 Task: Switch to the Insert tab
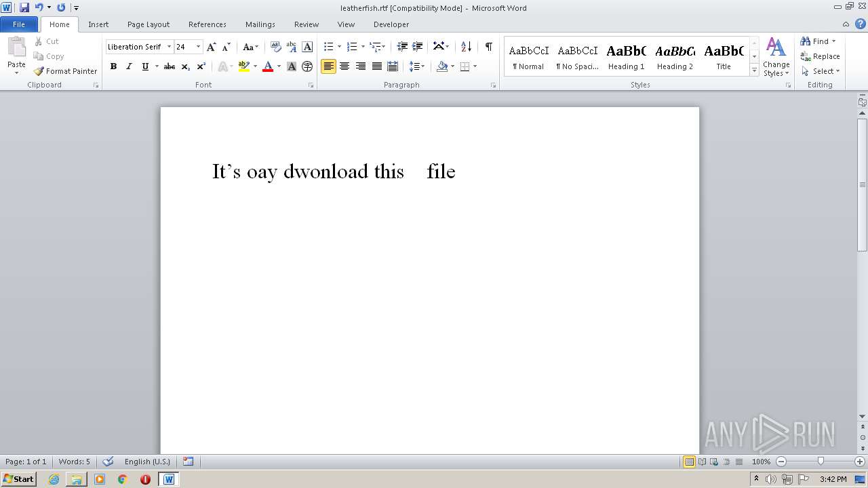(98, 24)
